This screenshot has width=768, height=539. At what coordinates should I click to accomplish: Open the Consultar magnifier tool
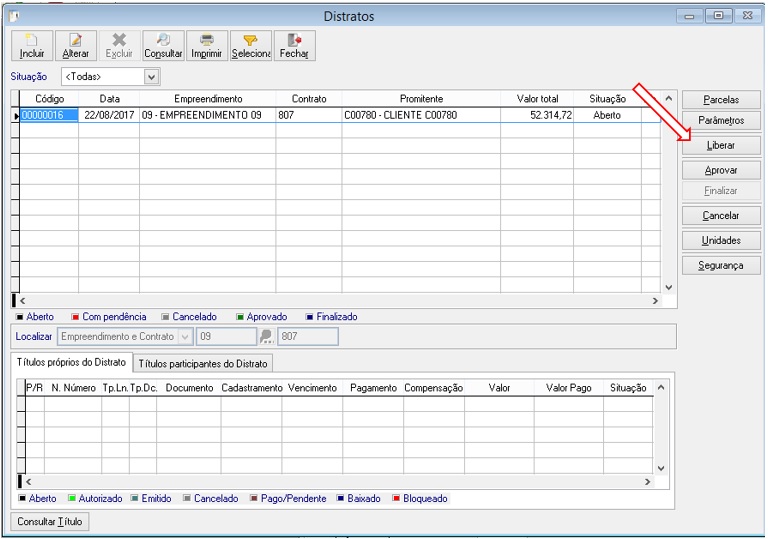[x=163, y=46]
